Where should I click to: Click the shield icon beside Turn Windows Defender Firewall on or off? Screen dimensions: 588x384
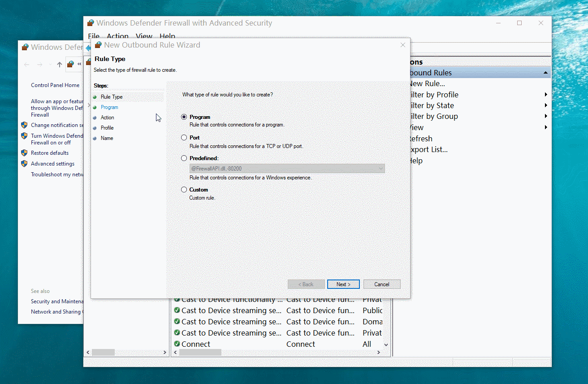pyautogui.click(x=24, y=135)
